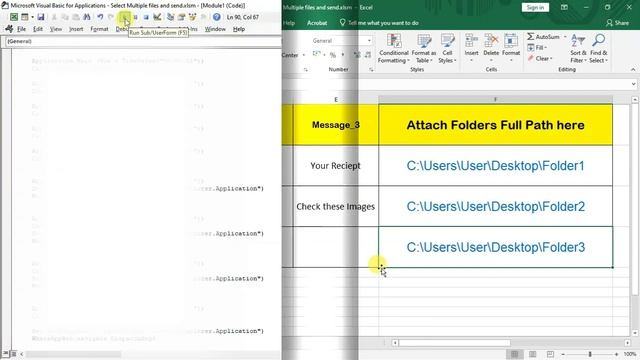Viewport: 640px width, 360px height.
Task: Click the Excel horizontal scrollbar thumb
Action: click(454, 343)
